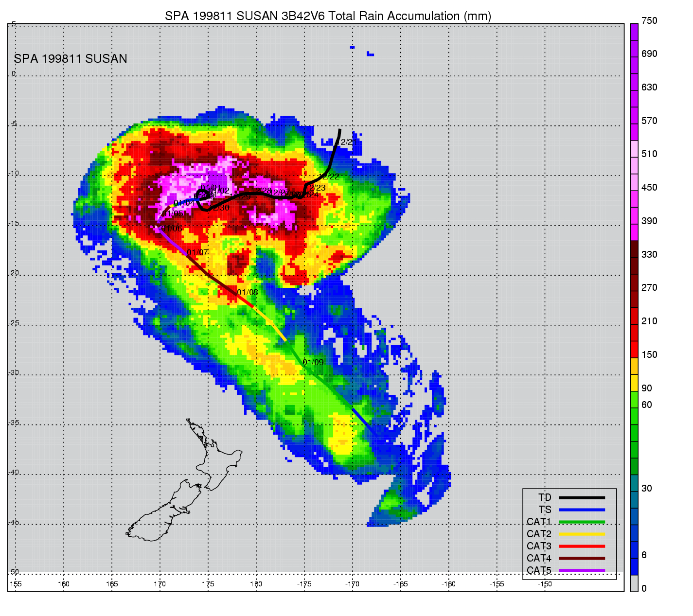This screenshot has width=693, height=616.
Task: Click the gray bottom segment of the color bar
Action: pyautogui.click(x=634, y=583)
